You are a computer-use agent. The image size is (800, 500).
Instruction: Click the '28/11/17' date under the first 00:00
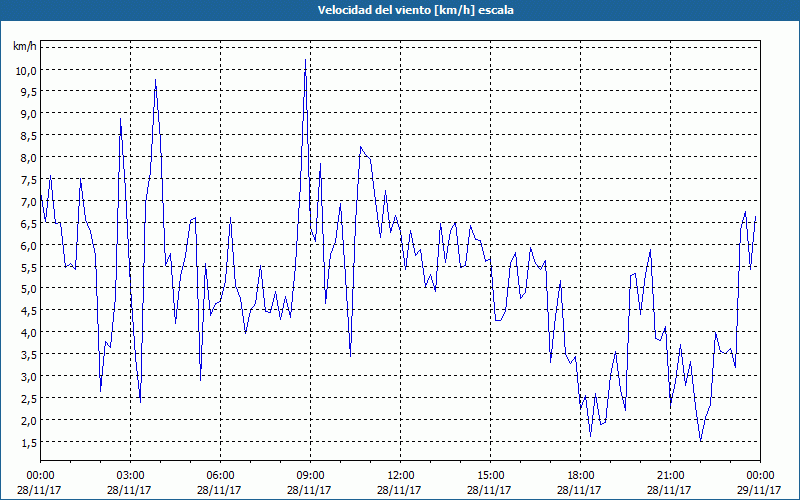coord(39,490)
